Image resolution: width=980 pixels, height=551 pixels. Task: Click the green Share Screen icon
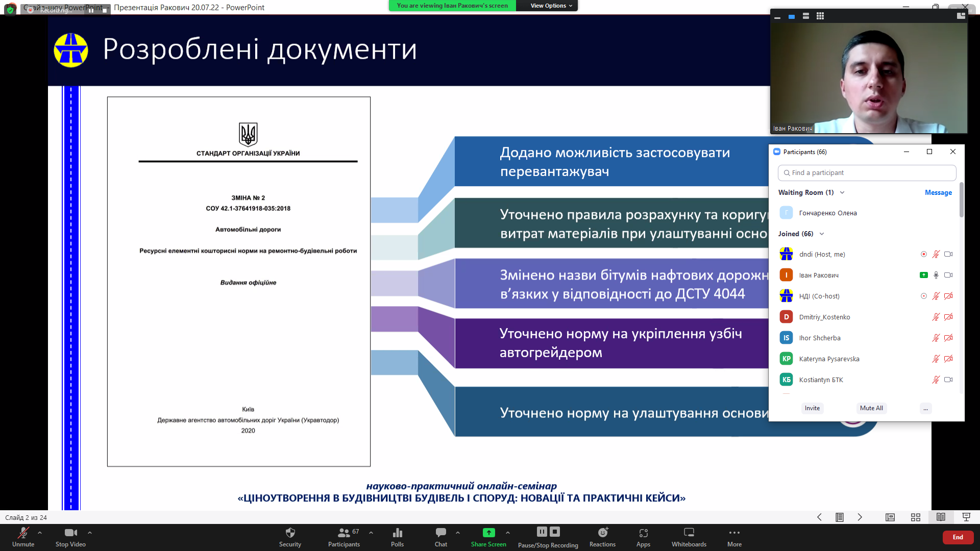point(488,533)
